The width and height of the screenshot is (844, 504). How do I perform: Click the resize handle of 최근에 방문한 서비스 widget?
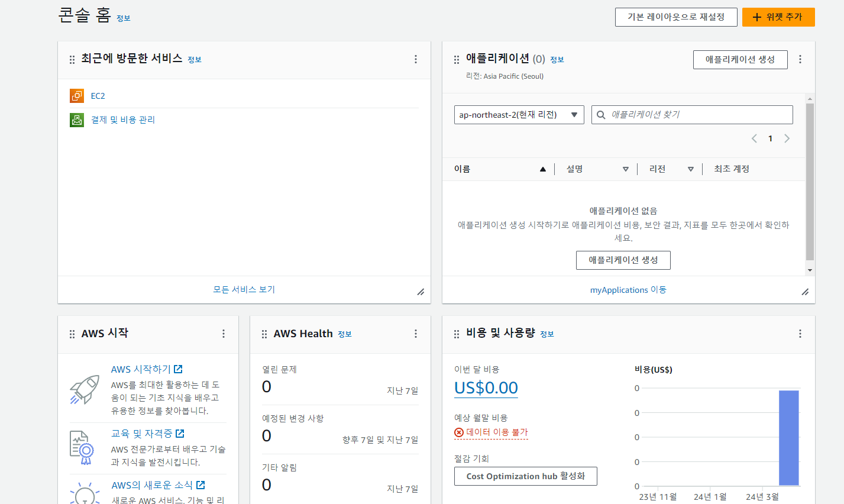421,292
